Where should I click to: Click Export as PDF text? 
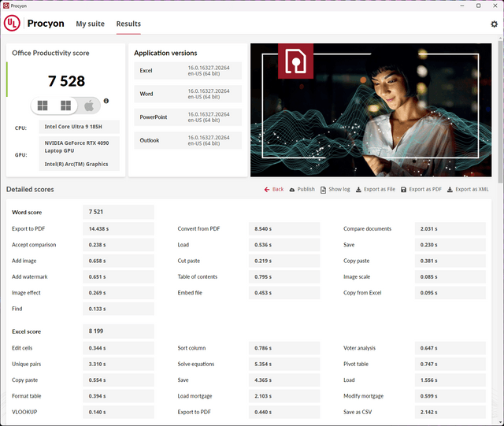point(425,189)
